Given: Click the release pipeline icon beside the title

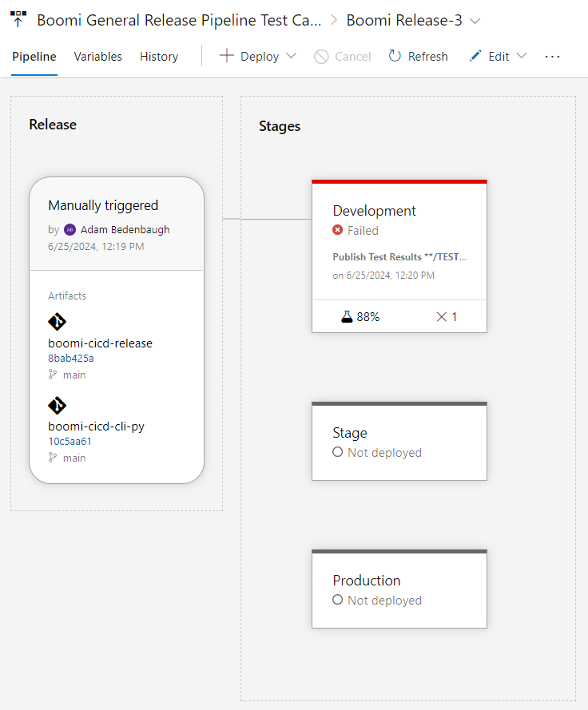Looking at the screenshot, I should pos(18,19).
